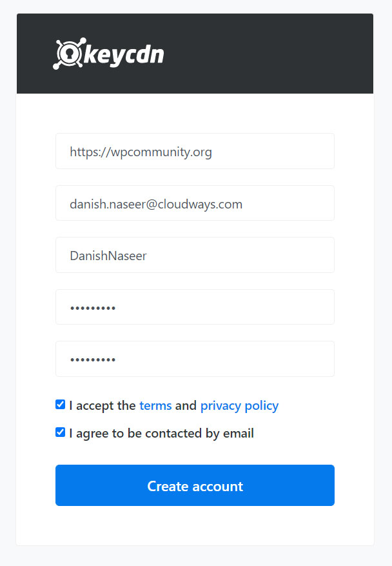Click the KeyCDN key emblem icon
The width and height of the screenshot is (392, 566).
(x=67, y=54)
